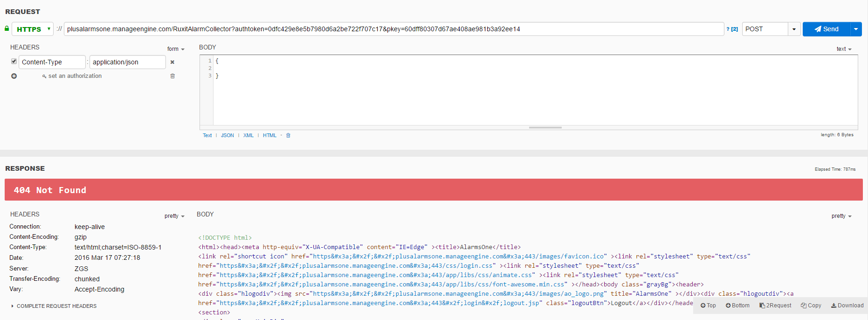Click the application/json header value field
The height and width of the screenshot is (320, 868).
(x=127, y=62)
